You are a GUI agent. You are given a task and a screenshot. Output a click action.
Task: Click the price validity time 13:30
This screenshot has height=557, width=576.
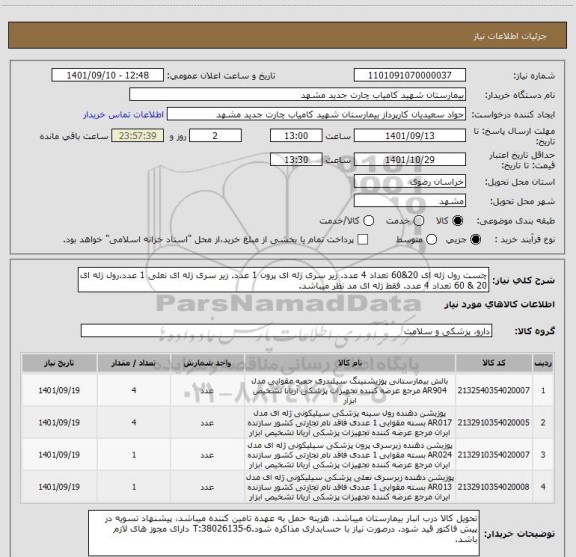coord(296,159)
